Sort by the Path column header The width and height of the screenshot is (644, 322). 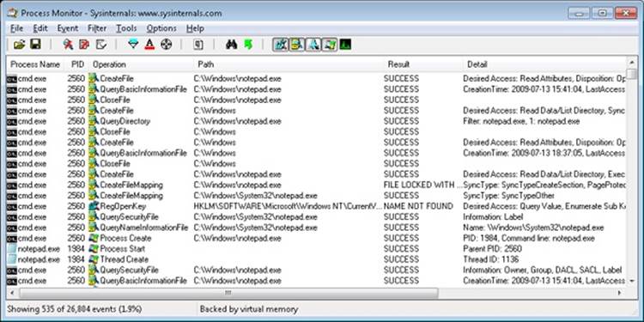click(289, 64)
